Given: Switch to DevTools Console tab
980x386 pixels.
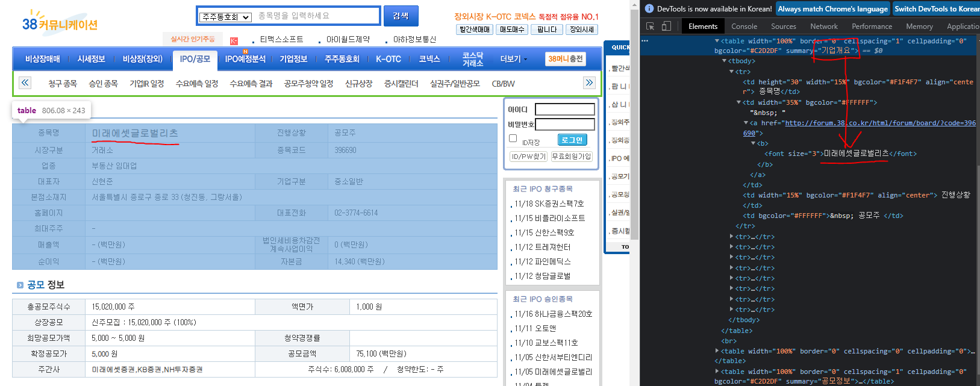Looking at the screenshot, I should coord(744,26).
